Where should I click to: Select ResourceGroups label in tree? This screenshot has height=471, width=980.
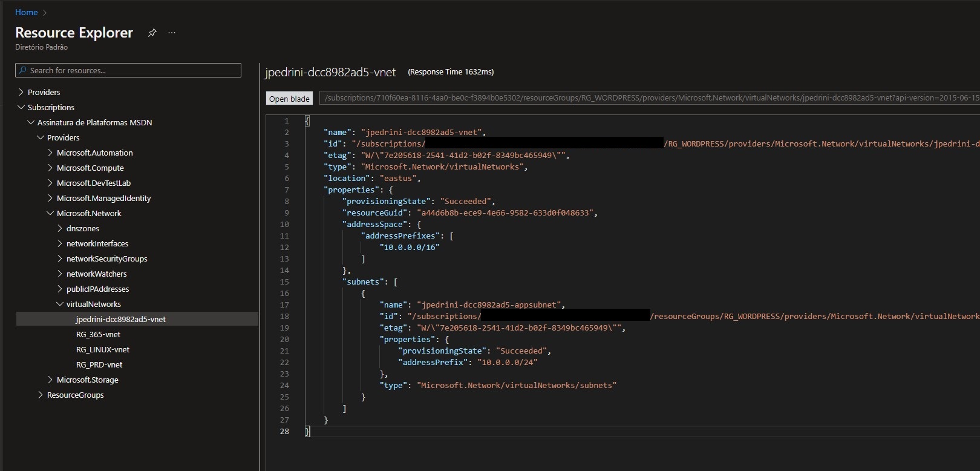(x=76, y=395)
